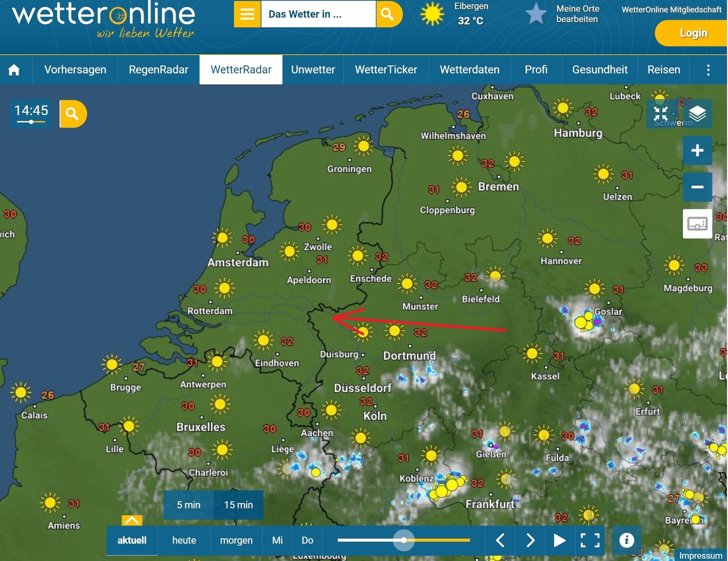Click the map search magnifier button
This screenshot has width=728, height=561.
(73, 114)
